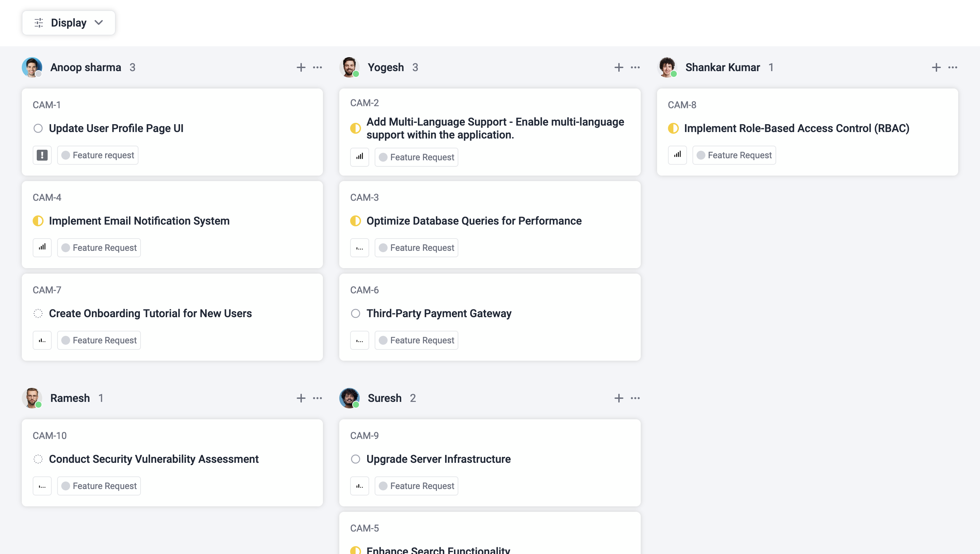The image size is (980, 554).
Task: Open the Update User Profile Page UI issue
Action: pos(116,128)
